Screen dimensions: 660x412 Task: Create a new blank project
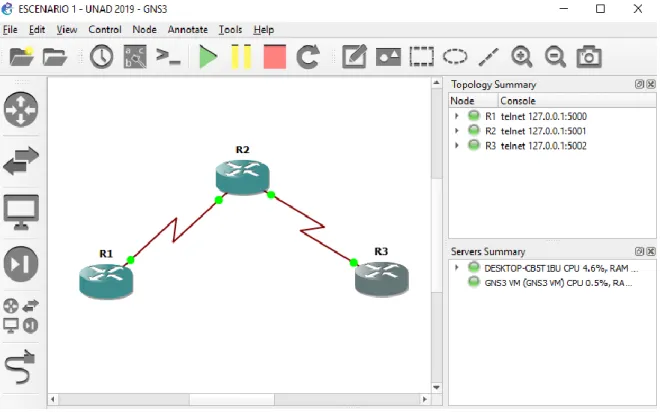tap(21, 56)
